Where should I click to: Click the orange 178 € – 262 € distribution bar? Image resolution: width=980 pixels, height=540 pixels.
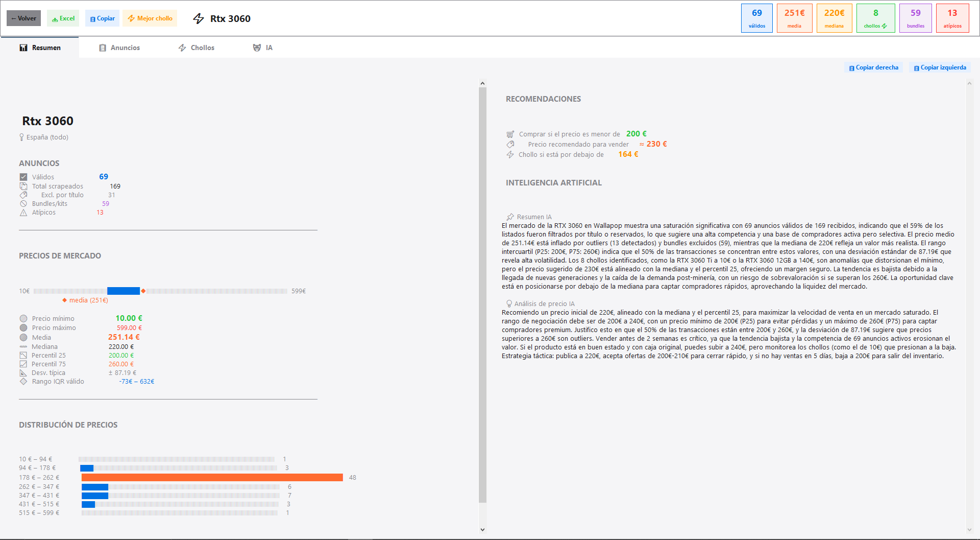(x=212, y=477)
